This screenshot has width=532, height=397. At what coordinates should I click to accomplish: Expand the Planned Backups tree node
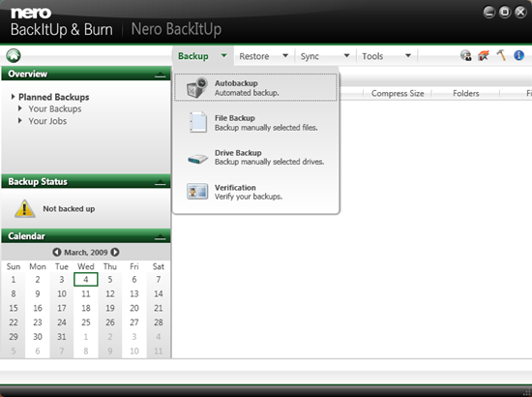[13, 97]
